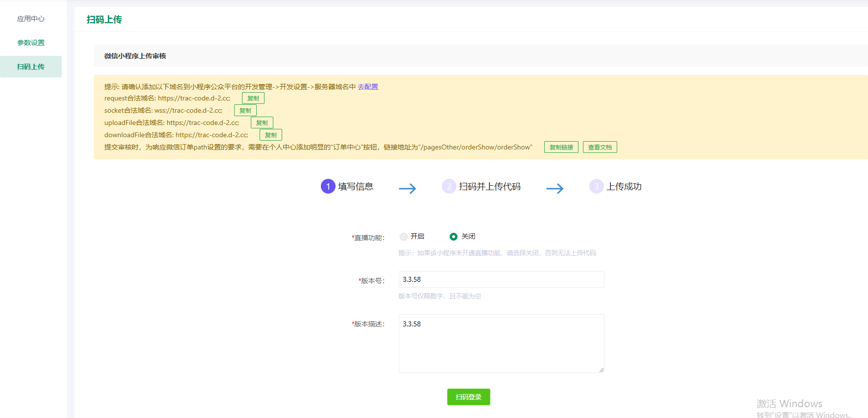Click the green 扫码登录 button
The image size is (868, 418).
pos(468,397)
